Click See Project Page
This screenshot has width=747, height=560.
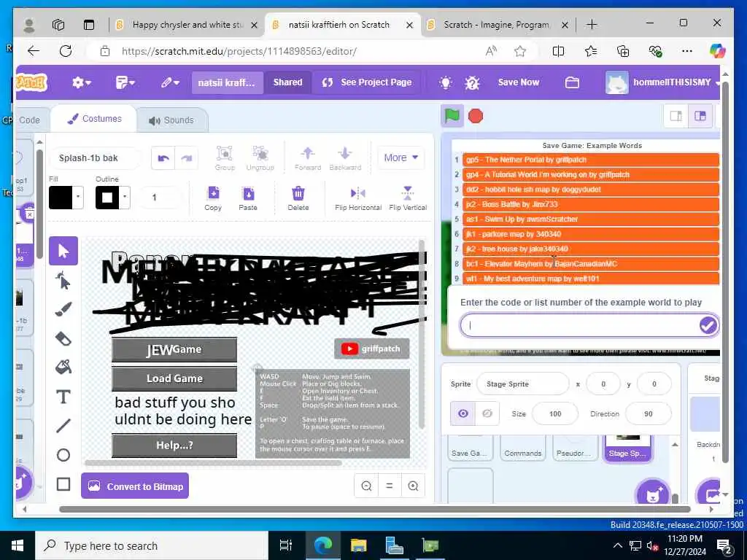click(367, 82)
